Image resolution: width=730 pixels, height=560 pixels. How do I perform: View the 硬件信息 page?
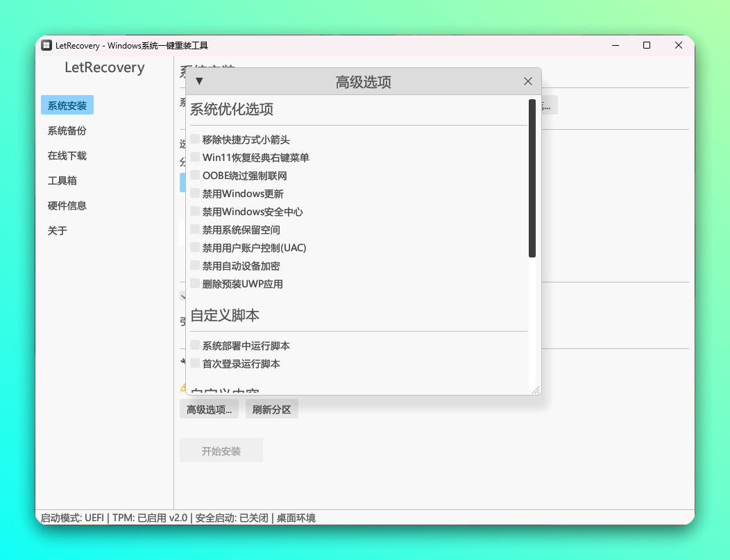coord(66,205)
